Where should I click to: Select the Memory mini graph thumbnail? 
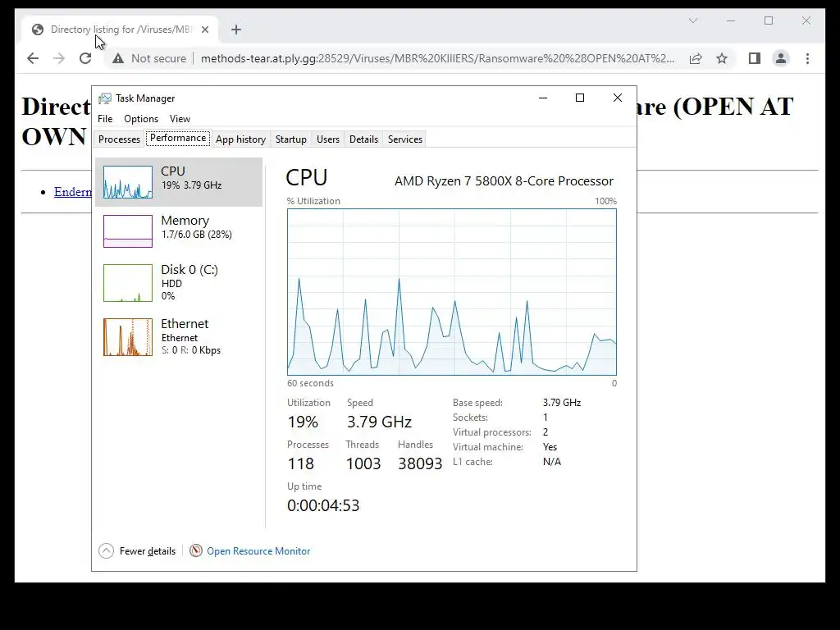pos(127,231)
